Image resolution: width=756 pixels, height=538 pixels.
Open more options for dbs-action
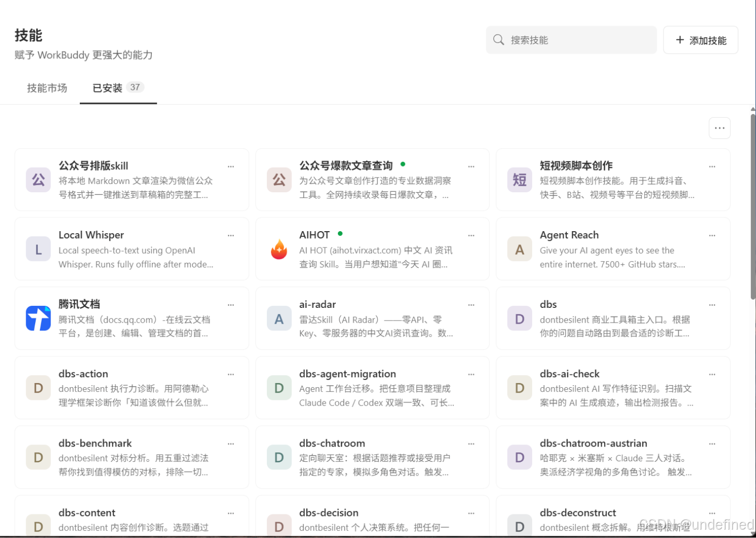pyautogui.click(x=231, y=375)
